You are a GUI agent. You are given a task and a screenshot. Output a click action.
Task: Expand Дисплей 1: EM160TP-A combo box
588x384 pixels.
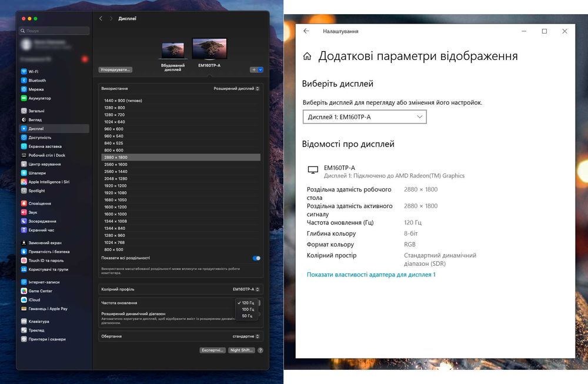pyautogui.click(x=365, y=117)
